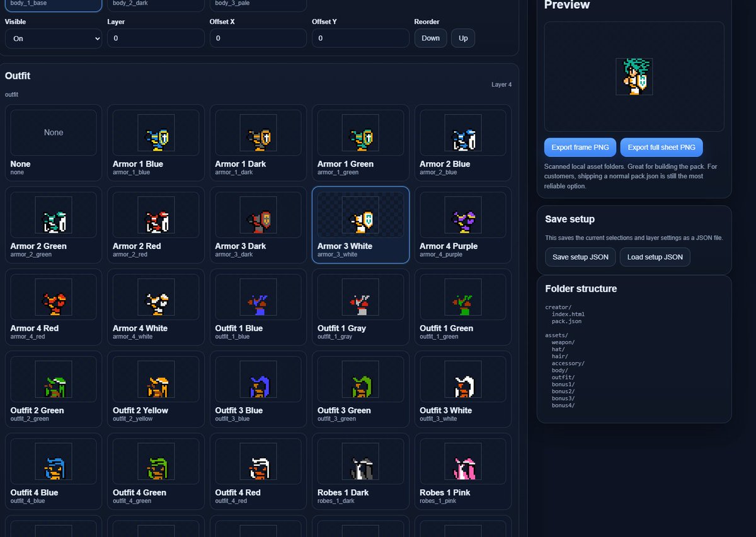Click the bonus4/ folder entry

pos(563,405)
